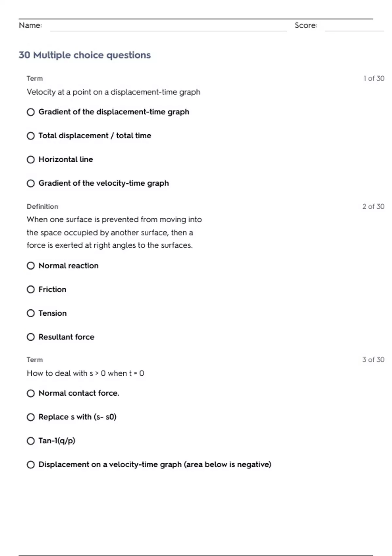Screen dimensions: 392x556
Task: Click the 'How to deal with s > 0' question
Action: click(85, 373)
